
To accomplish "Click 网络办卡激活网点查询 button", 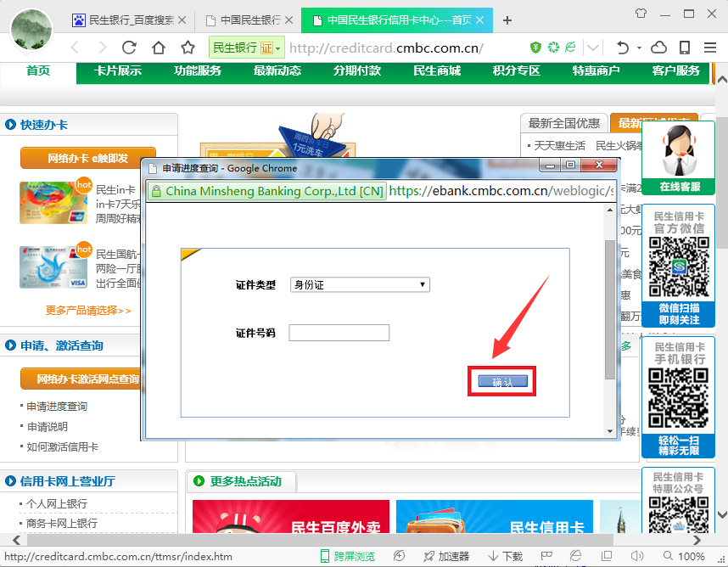I will [81, 379].
